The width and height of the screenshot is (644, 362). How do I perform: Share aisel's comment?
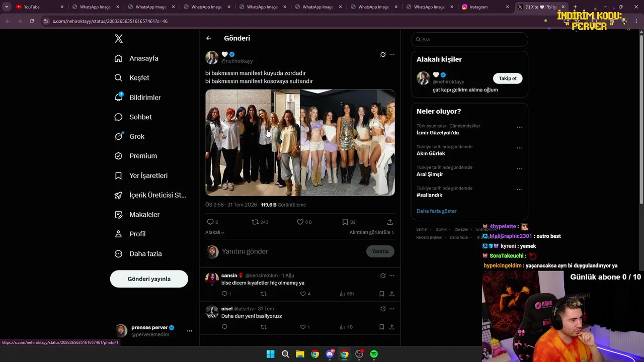(391, 327)
